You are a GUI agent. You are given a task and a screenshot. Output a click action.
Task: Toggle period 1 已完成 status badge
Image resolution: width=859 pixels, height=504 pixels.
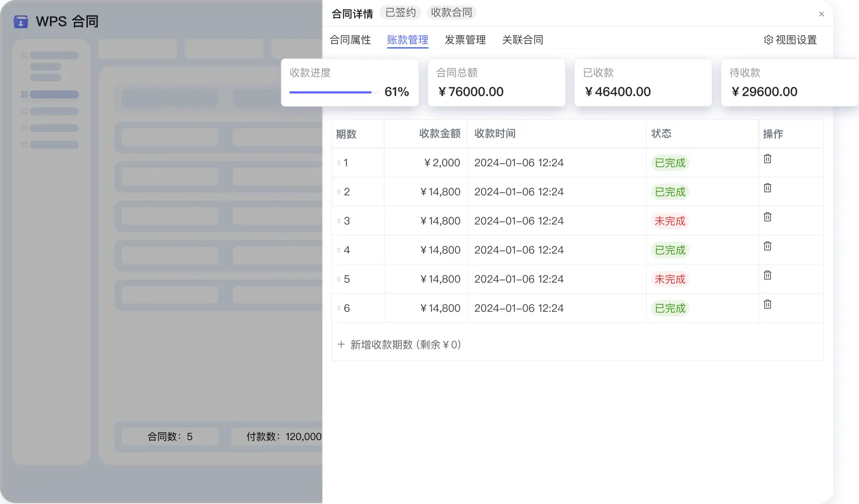(x=670, y=163)
